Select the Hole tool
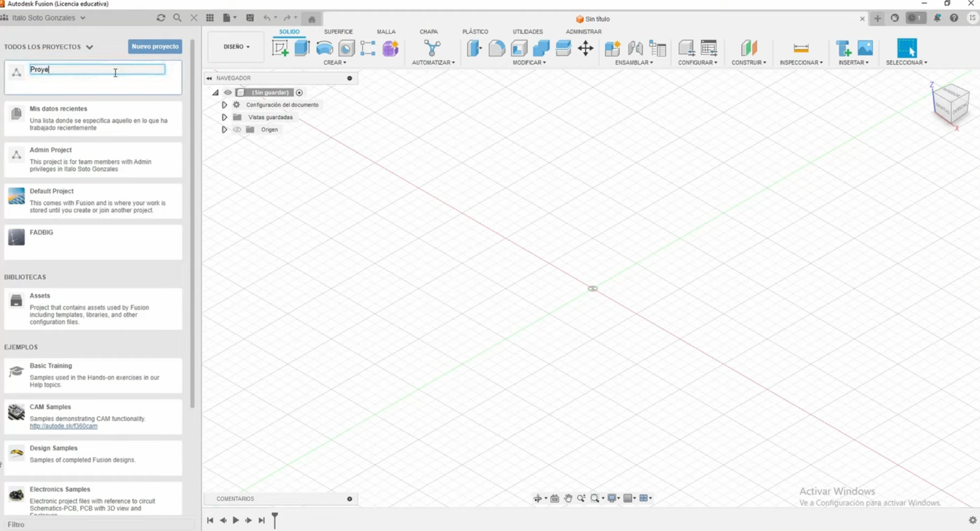 (x=346, y=48)
